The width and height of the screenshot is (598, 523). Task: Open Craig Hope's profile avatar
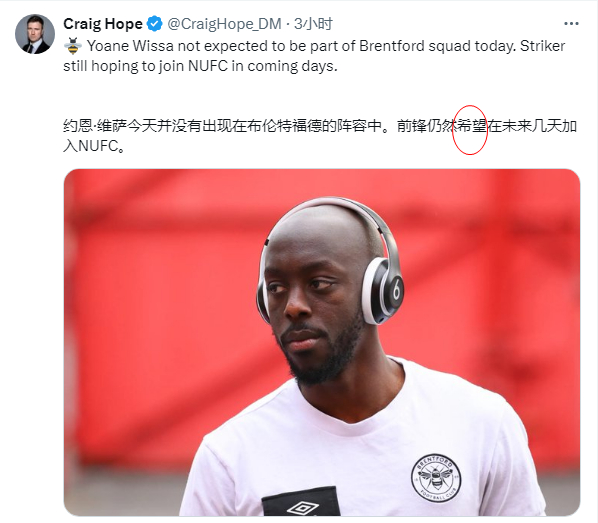pyautogui.click(x=35, y=34)
